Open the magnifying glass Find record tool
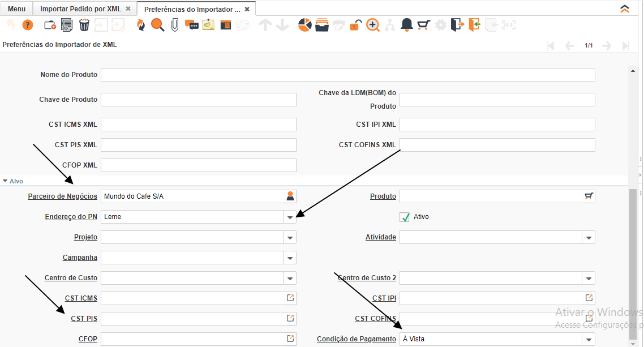The width and height of the screenshot is (644, 347). (x=157, y=25)
